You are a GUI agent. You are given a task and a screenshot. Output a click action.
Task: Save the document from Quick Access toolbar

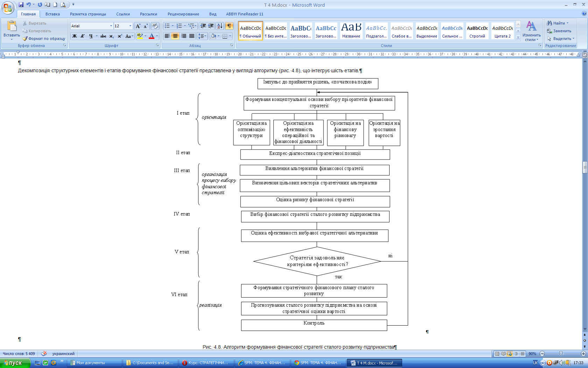[21, 5]
